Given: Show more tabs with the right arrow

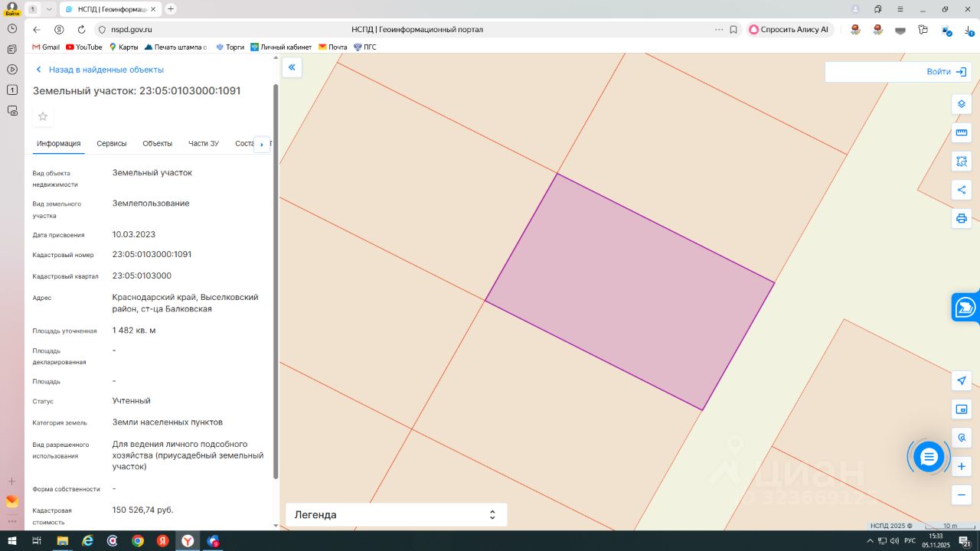Looking at the screenshot, I should coord(262,144).
